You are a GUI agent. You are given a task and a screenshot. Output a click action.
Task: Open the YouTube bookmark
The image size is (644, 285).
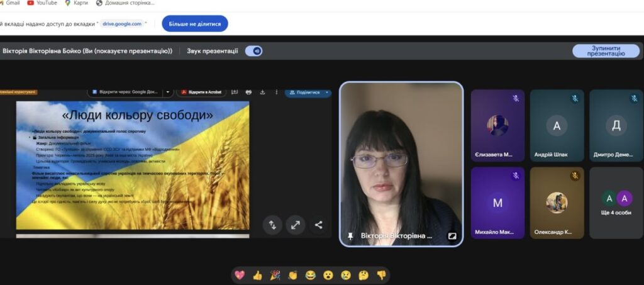tap(42, 3)
